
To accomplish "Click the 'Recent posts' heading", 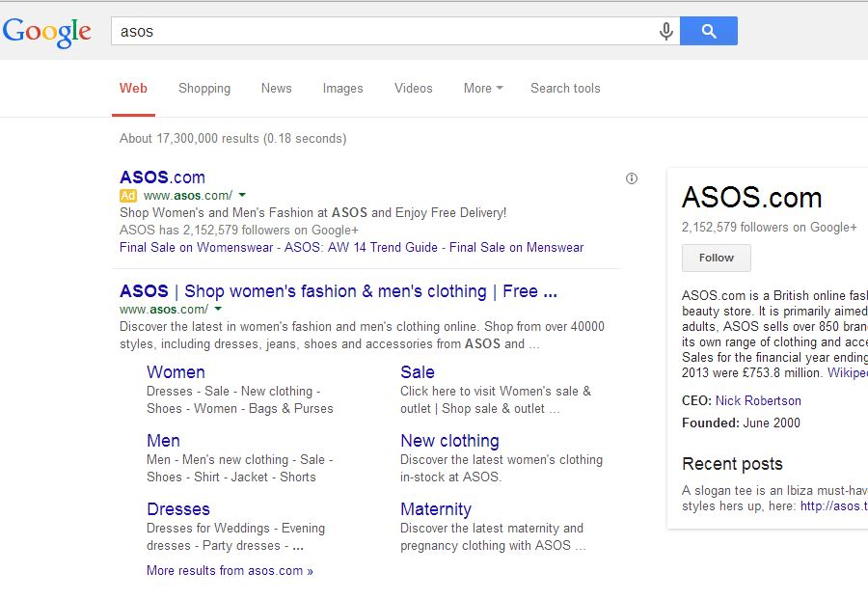I will (732, 464).
